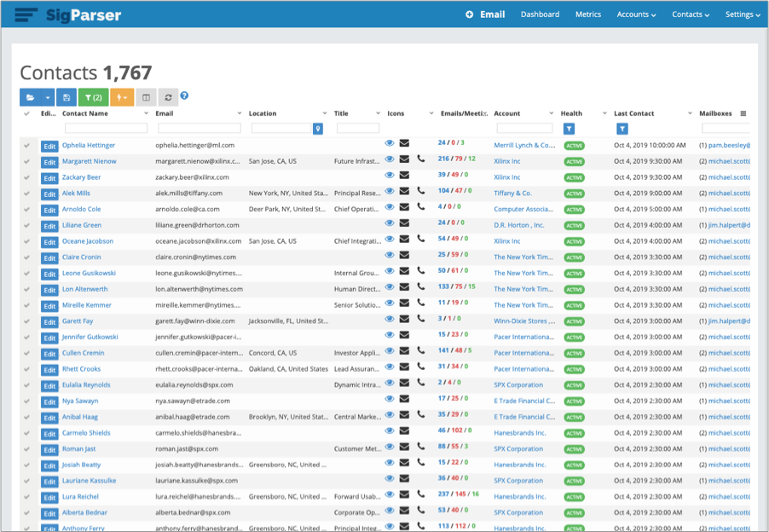Open the Metrics page
This screenshot has height=532, width=769.
(588, 14)
